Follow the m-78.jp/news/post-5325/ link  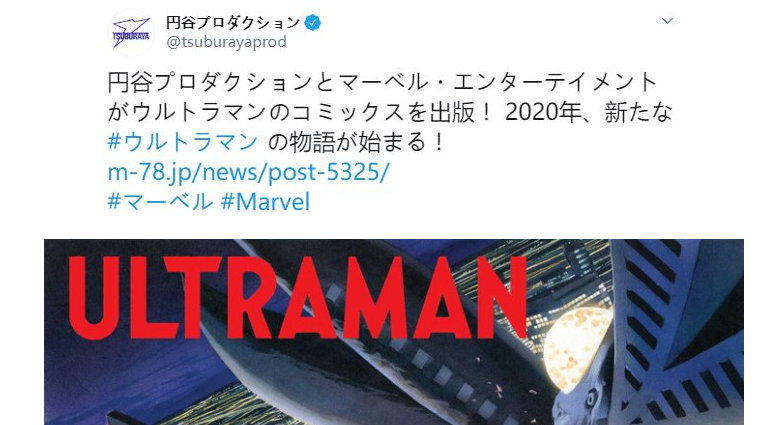pyautogui.click(x=249, y=172)
